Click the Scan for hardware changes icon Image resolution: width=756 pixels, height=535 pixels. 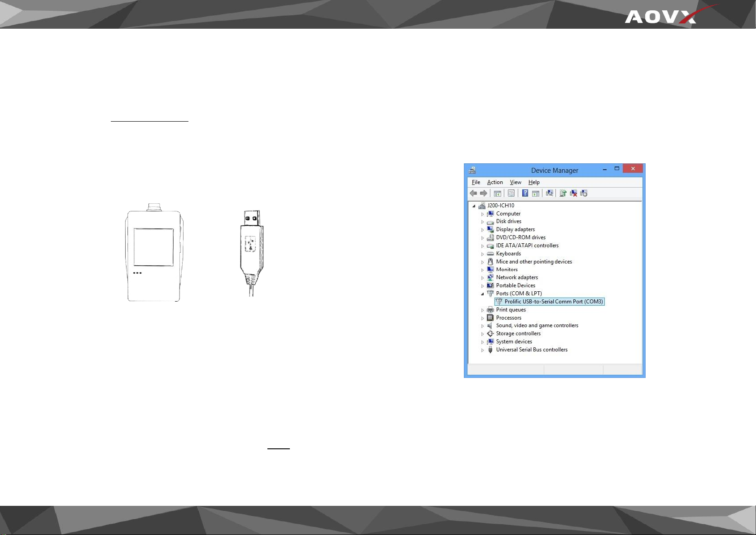coord(549,193)
